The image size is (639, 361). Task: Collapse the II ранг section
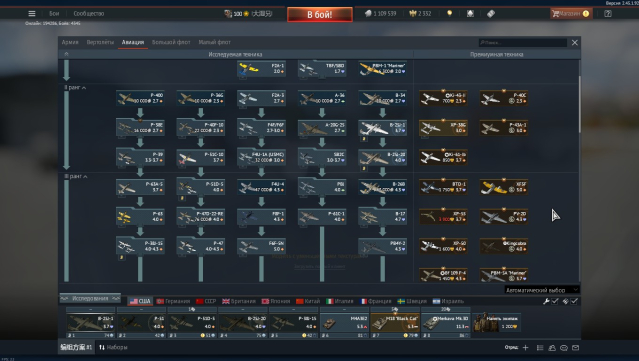pyautogui.click(x=75, y=88)
